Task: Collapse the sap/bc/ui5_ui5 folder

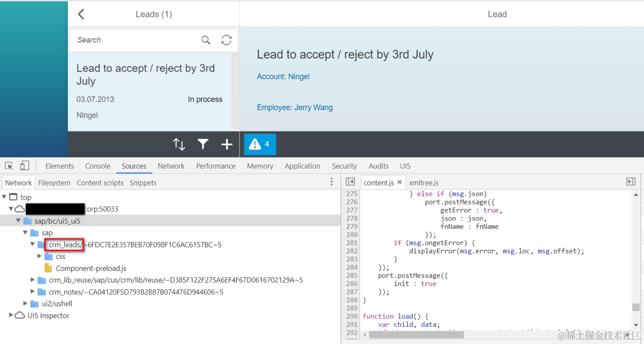Action: (x=18, y=221)
